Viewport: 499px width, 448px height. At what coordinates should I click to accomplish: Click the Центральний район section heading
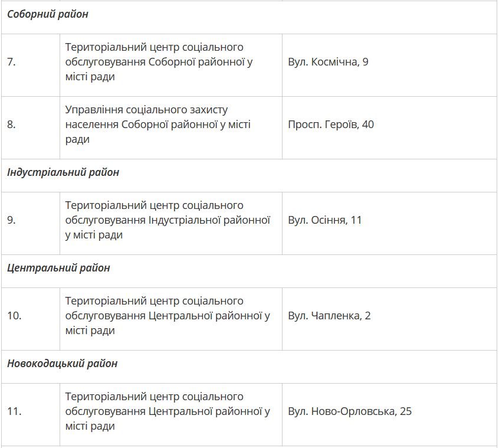58,268
